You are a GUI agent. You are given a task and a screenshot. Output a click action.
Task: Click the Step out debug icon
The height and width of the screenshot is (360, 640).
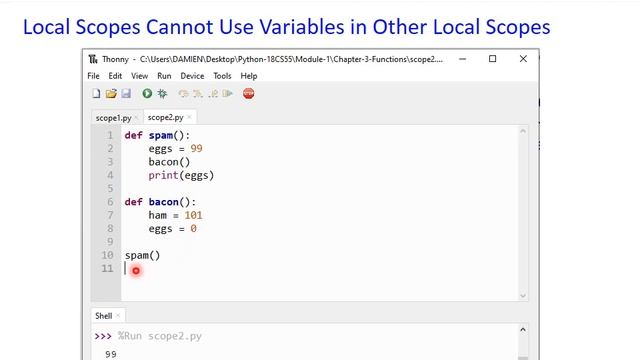(213, 94)
